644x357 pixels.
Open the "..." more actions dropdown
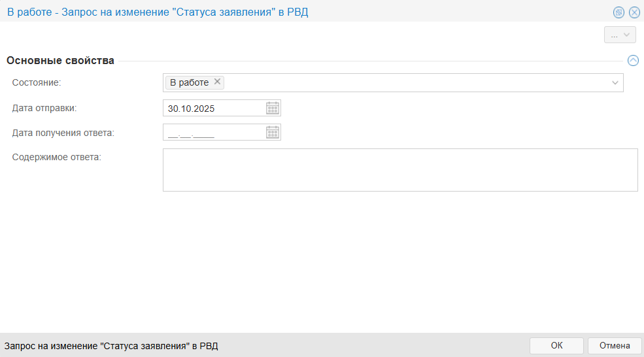[620, 35]
